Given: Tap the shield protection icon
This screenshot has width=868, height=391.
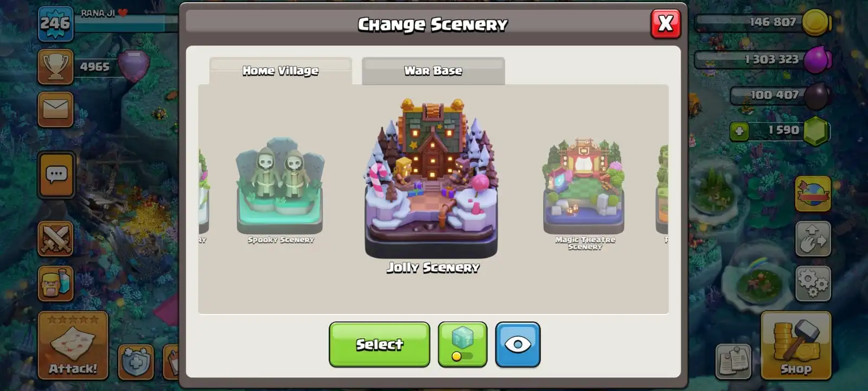Looking at the screenshot, I should 136,362.
